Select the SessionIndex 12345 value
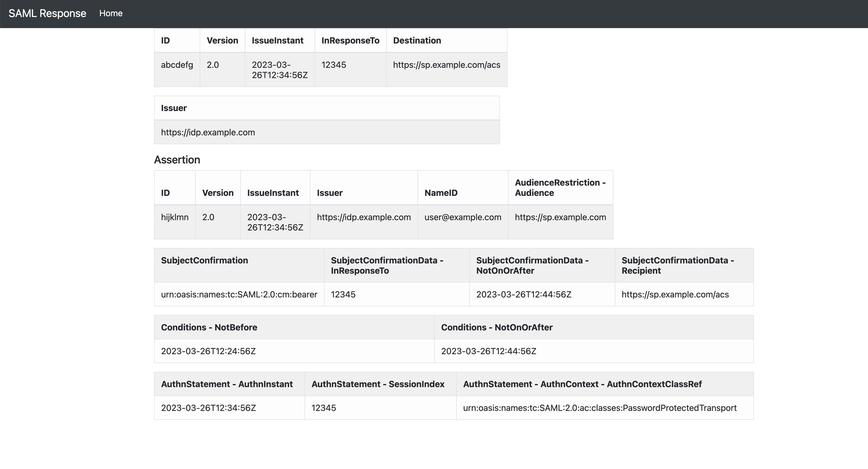Image resolution: width=868 pixels, height=469 pixels. [380, 408]
